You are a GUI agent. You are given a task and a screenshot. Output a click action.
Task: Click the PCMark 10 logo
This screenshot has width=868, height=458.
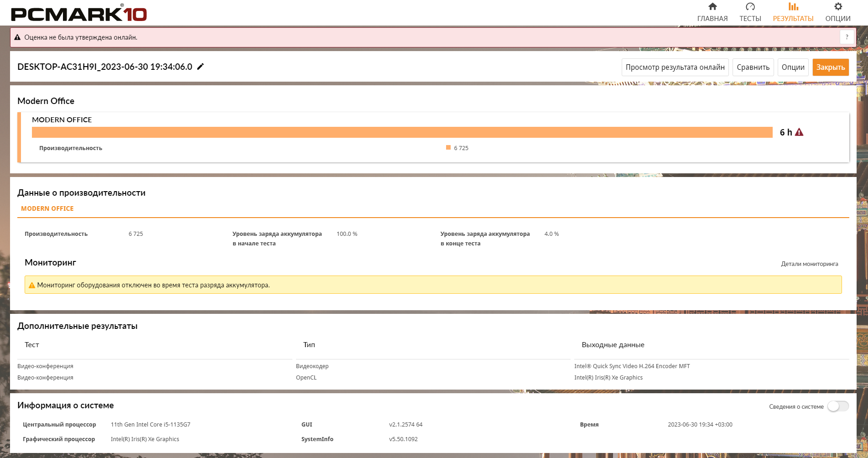pyautogui.click(x=79, y=13)
